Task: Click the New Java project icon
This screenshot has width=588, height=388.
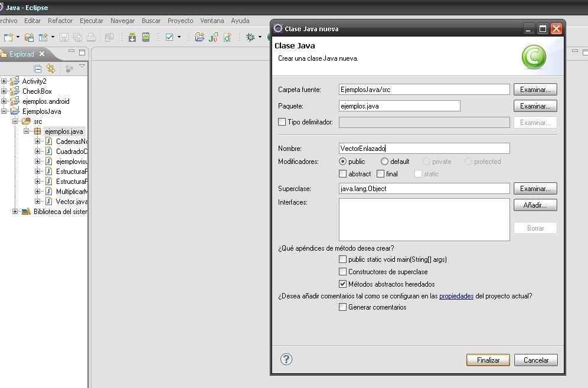Action: click(x=29, y=38)
